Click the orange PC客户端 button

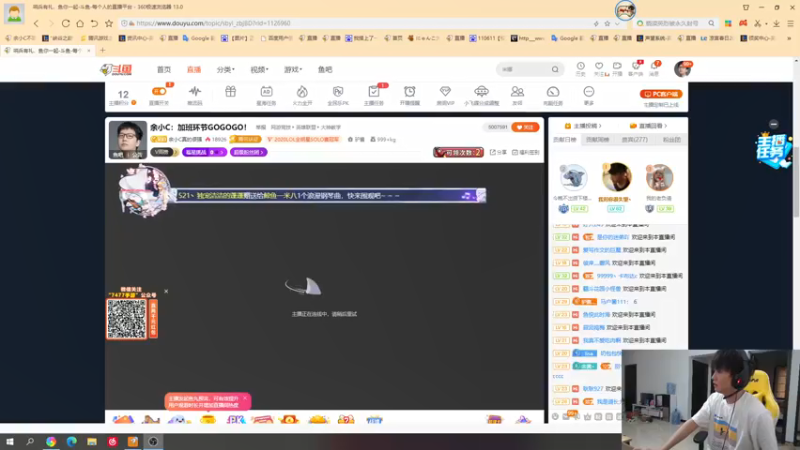(x=661, y=94)
